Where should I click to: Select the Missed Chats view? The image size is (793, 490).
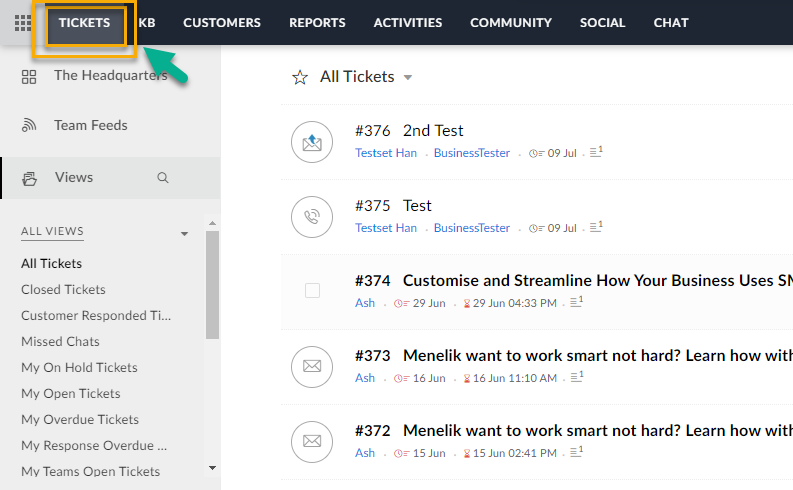[x=60, y=341]
